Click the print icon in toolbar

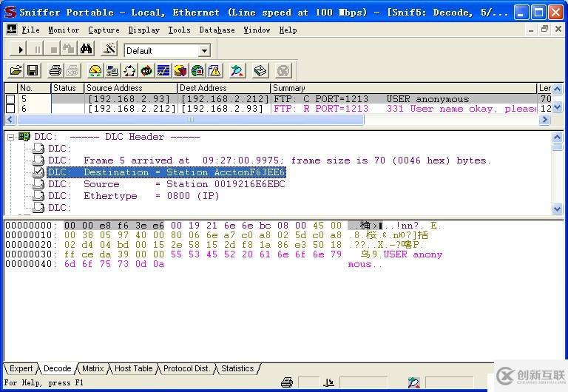(x=55, y=70)
